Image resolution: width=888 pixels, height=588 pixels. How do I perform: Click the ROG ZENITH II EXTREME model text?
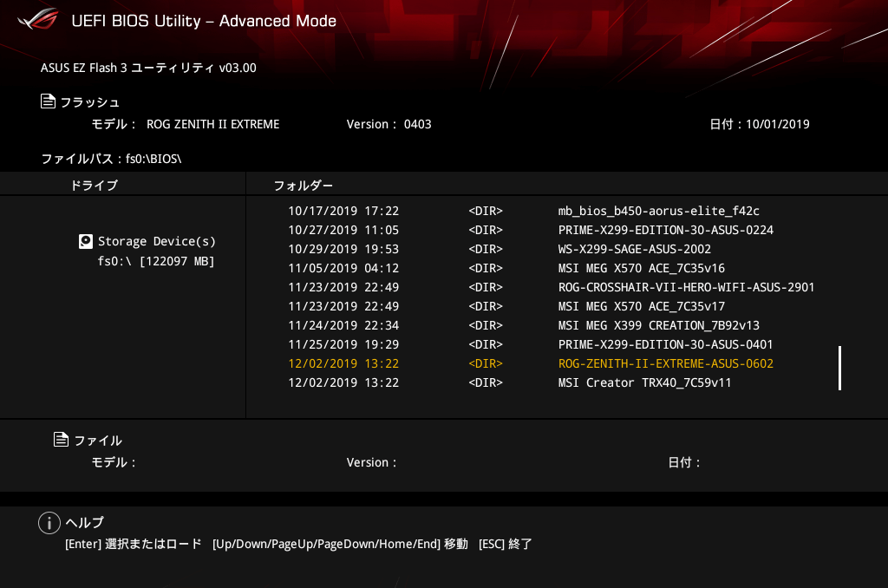pyautogui.click(x=213, y=124)
